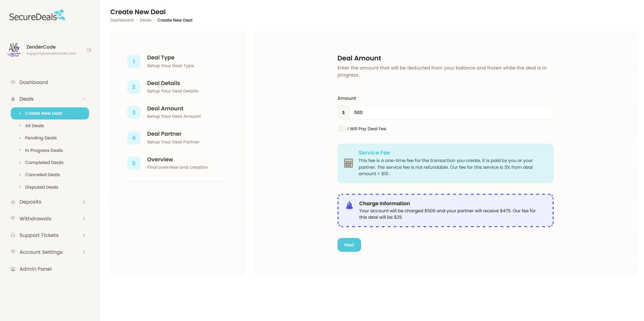Viewport: 644px width, 321px height.
Task: Expand the Deposits submenu arrow
Action: point(84,202)
